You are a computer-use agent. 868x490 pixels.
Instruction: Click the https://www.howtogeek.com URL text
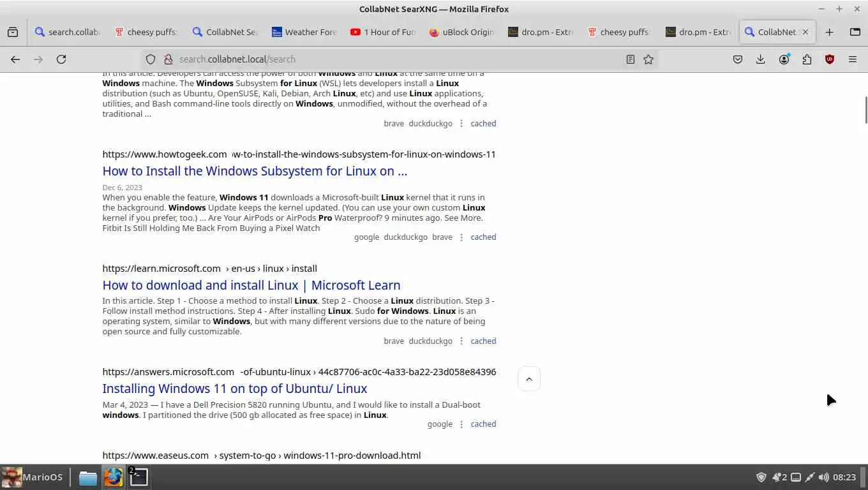coord(165,154)
